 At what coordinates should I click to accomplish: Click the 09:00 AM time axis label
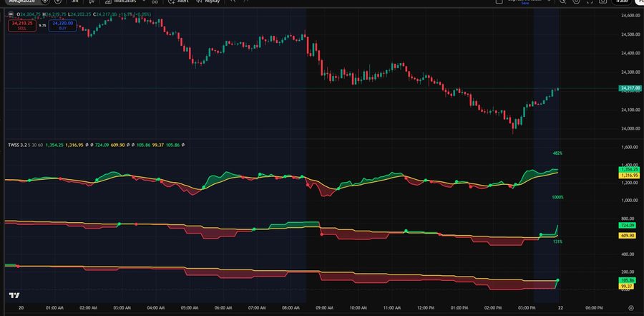pyautogui.click(x=324, y=308)
